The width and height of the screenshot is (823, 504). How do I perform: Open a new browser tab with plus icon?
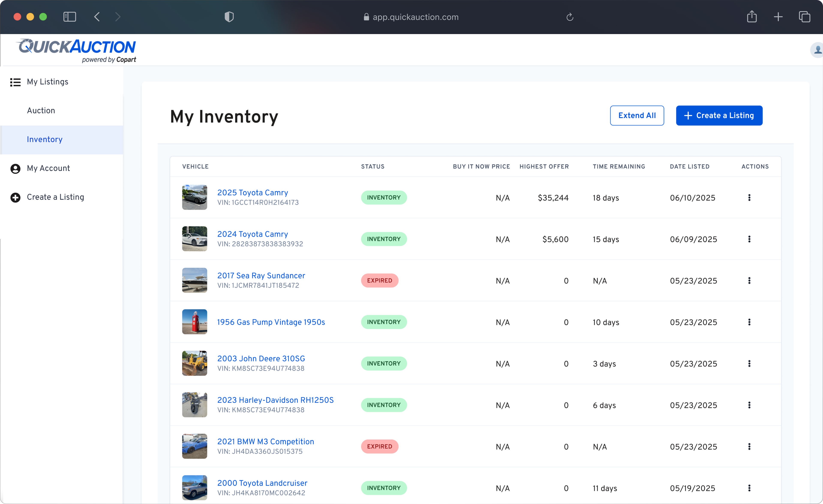pos(778,17)
